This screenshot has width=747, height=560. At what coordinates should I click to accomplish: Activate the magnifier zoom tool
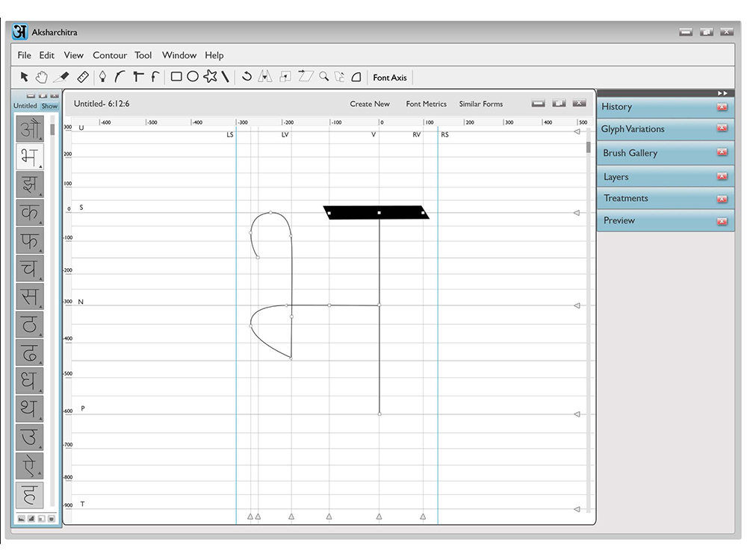(x=324, y=76)
